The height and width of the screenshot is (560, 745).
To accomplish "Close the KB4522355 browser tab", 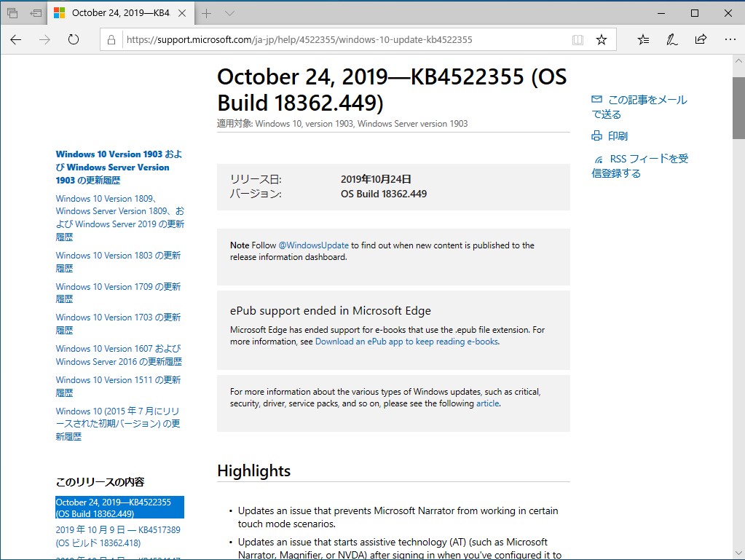I will coord(181,13).
